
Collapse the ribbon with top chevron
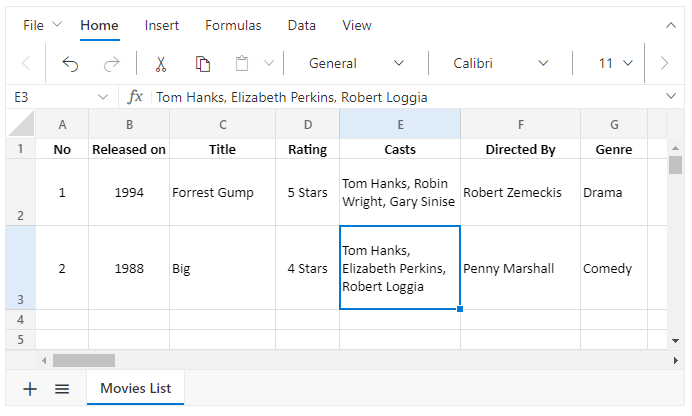[670, 25]
